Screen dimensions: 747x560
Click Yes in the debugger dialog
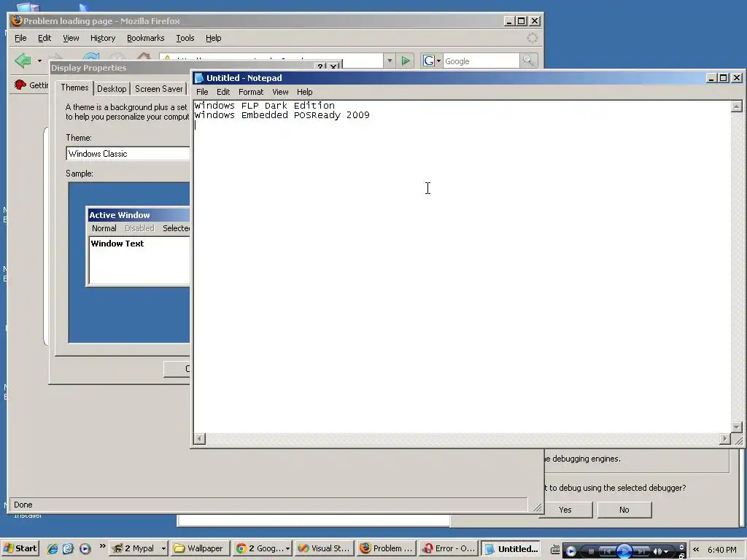coord(565,510)
